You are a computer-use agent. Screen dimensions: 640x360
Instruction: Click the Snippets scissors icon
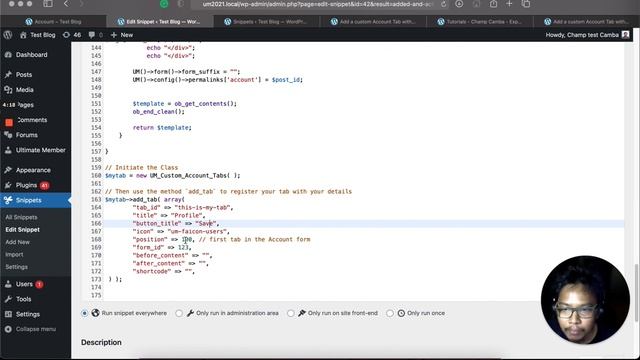pyautogui.click(x=8, y=200)
